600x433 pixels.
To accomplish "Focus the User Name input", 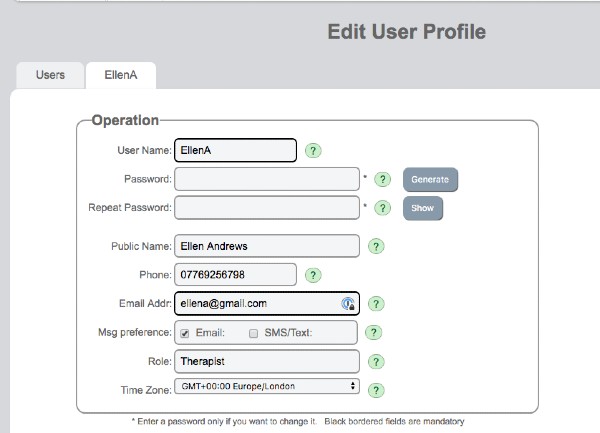I will tap(235, 150).
